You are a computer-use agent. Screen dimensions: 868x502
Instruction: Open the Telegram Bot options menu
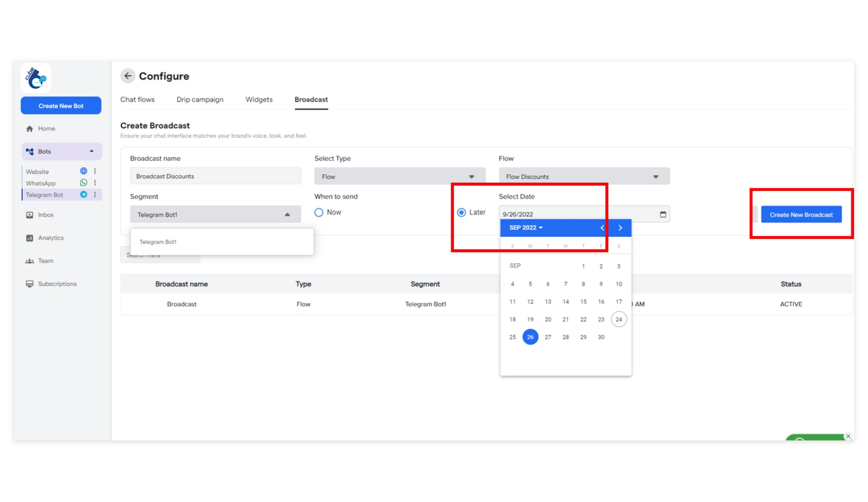95,194
